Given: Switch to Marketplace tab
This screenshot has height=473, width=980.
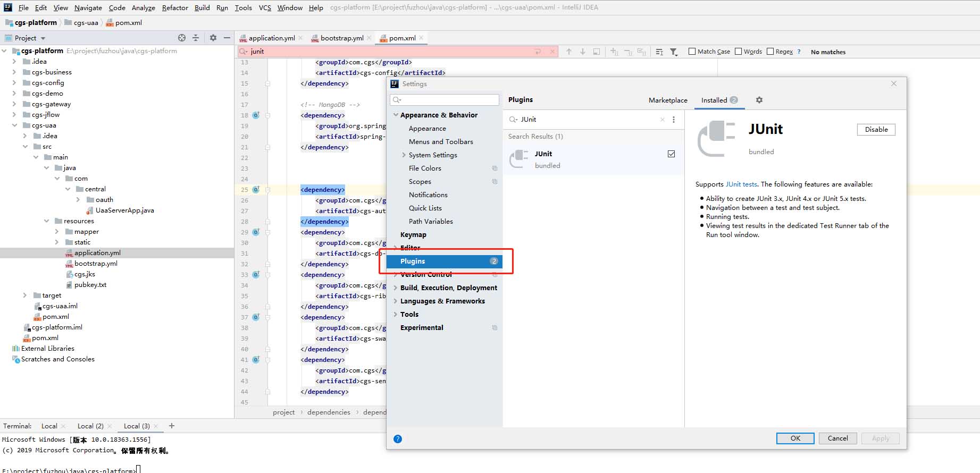Looking at the screenshot, I should [668, 100].
